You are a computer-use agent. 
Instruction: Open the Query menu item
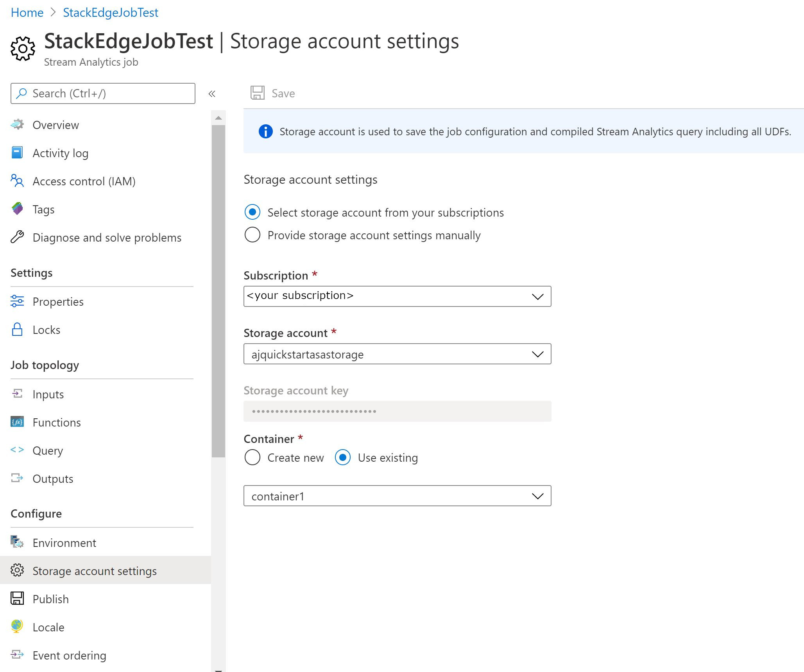coord(48,451)
